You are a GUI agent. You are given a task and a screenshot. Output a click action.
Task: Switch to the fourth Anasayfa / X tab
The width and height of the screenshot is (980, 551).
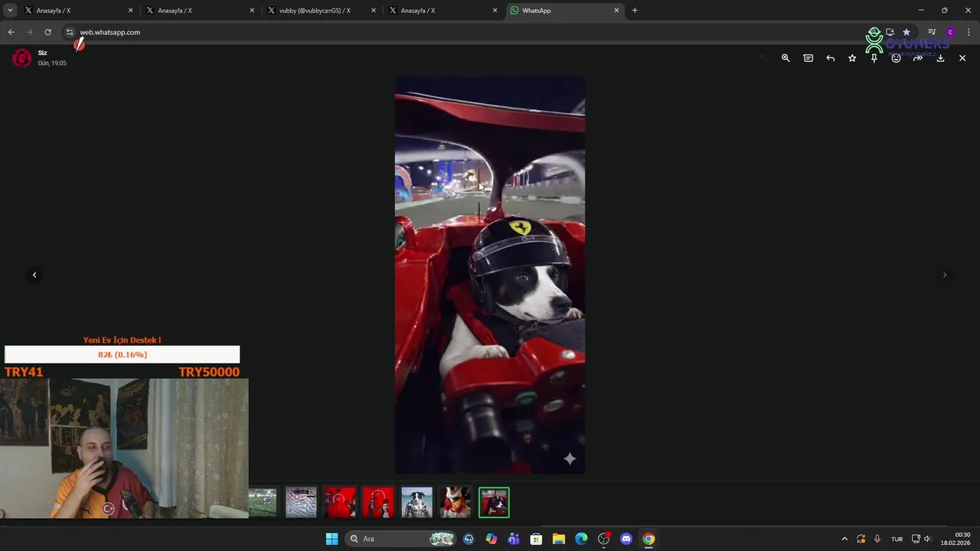coord(443,11)
